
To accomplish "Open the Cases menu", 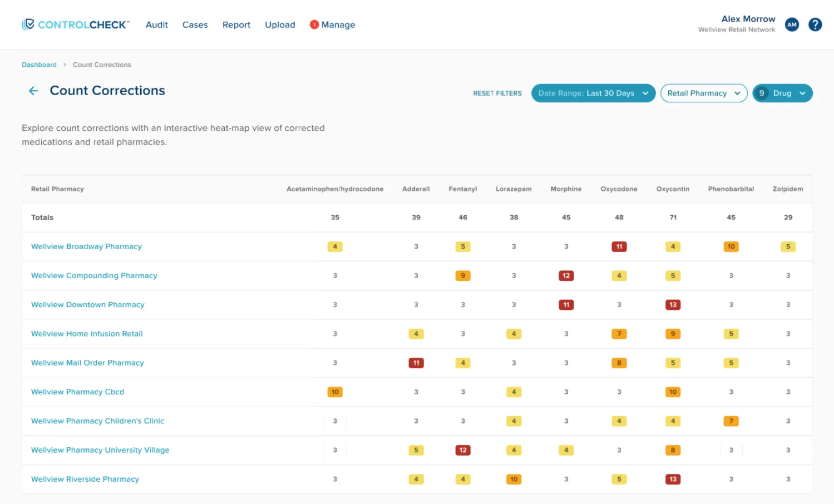I will [x=195, y=25].
